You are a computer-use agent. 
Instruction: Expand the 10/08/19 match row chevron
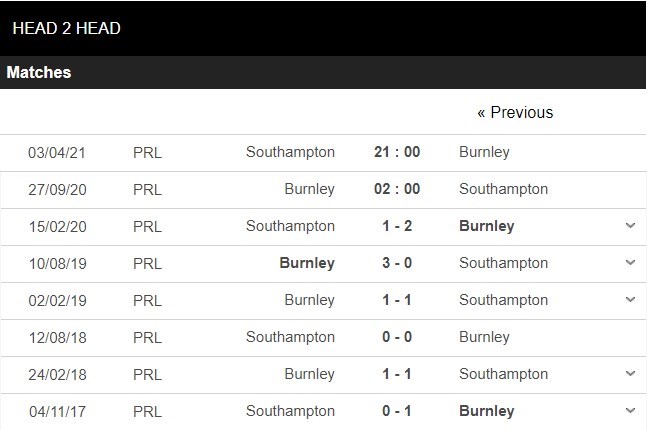(630, 263)
